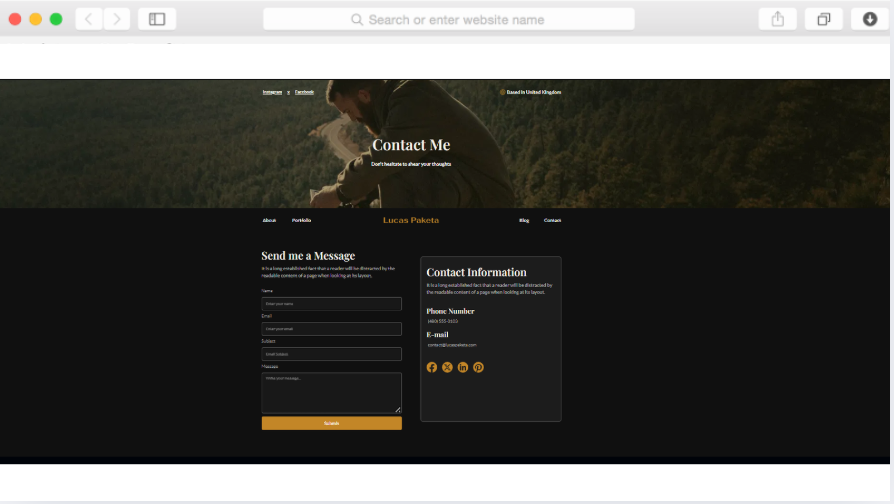Open the Blog navigation item
Screen dimensions: 894x504
pyautogui.click(x=524, y=220)
